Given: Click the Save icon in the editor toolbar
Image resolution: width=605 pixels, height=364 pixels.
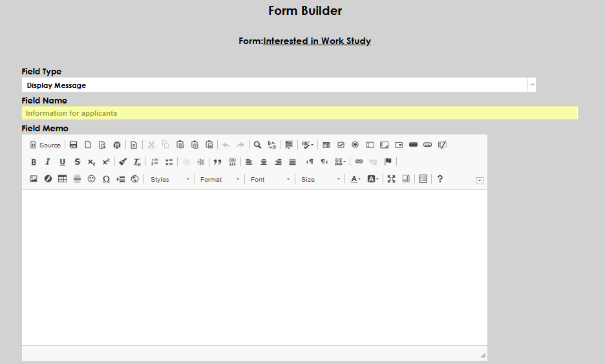Looking at the screenshot, I should [73, 145].
